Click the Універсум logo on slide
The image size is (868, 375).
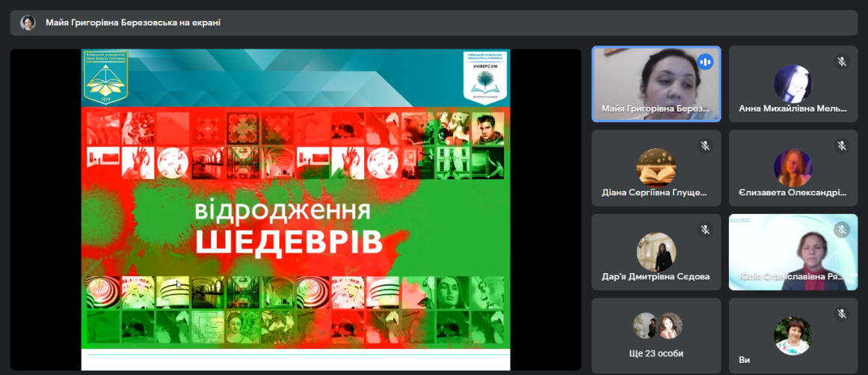click(485, 77)
